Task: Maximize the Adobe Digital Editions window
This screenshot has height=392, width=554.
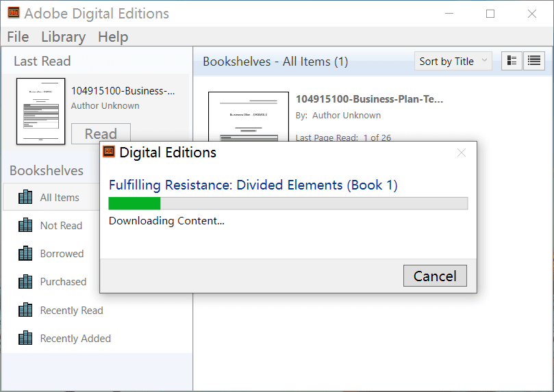Action: tap(490, 14)
